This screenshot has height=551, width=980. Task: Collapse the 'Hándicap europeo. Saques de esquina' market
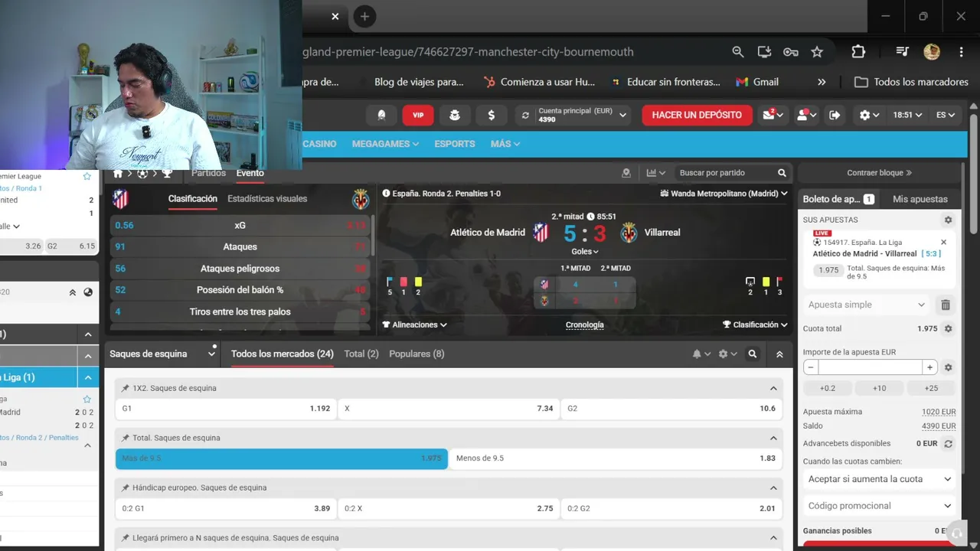pyautogui.click(x=773, y=487)
